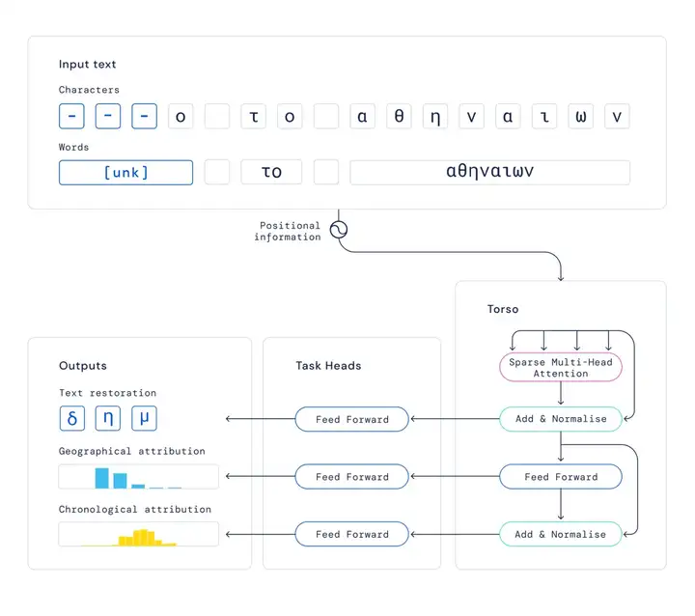Image resolution: width=695 pixels, height=616 pixels.
Task: Click the omega character box
Action: tap(581, 116)
